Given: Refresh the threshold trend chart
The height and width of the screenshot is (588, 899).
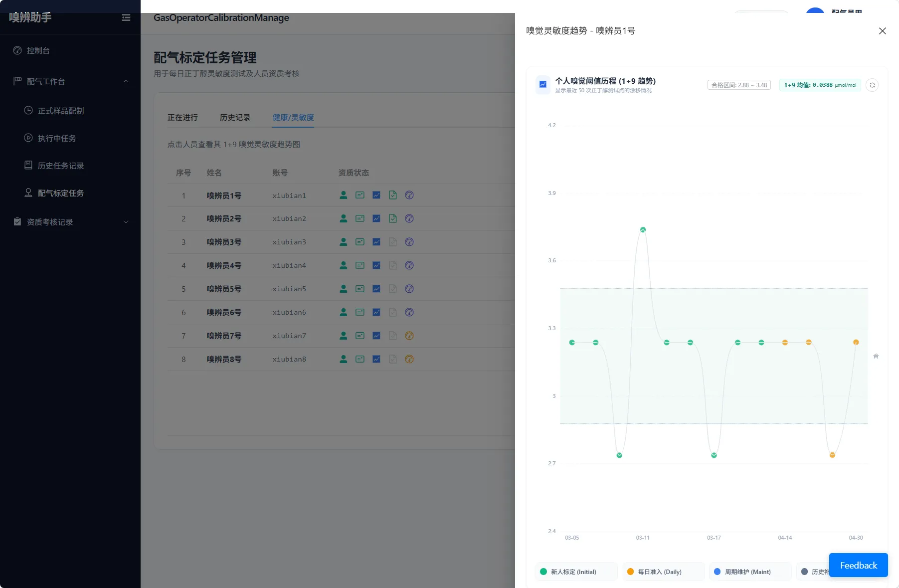Looking at the screenshot, I should click(872, 85).
